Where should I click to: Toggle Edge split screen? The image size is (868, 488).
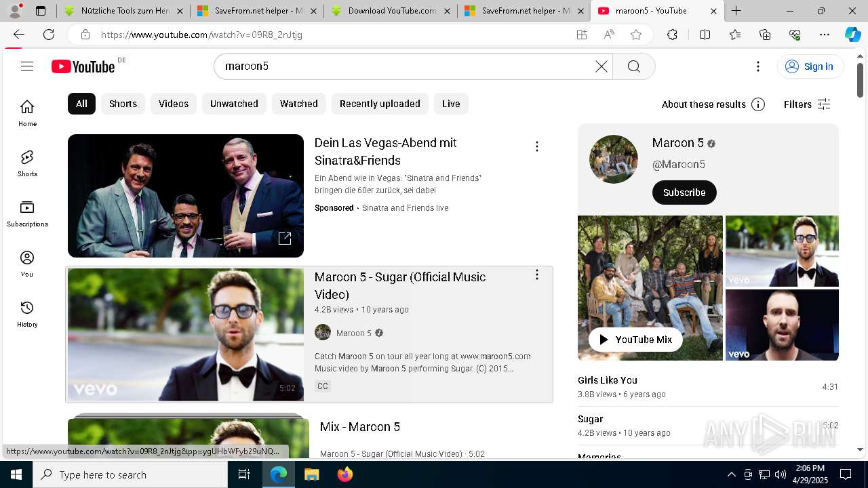(705, 35)
